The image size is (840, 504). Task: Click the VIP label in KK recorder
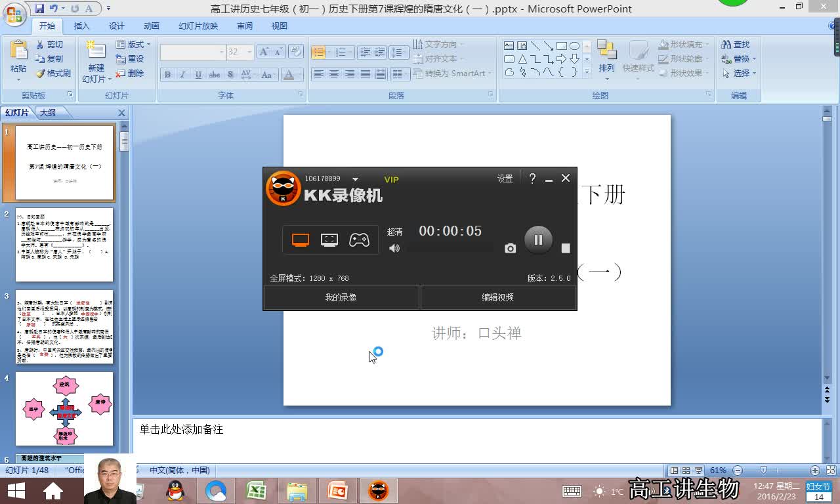391,179
